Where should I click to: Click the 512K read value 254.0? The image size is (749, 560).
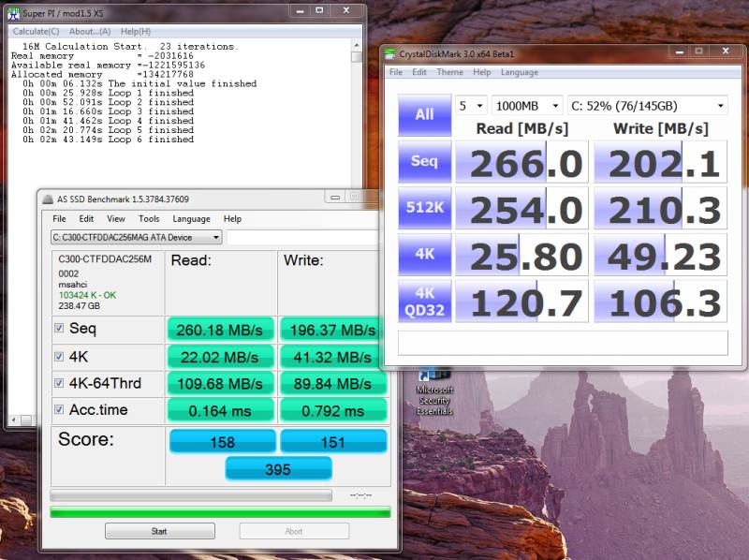coord(521,208)
